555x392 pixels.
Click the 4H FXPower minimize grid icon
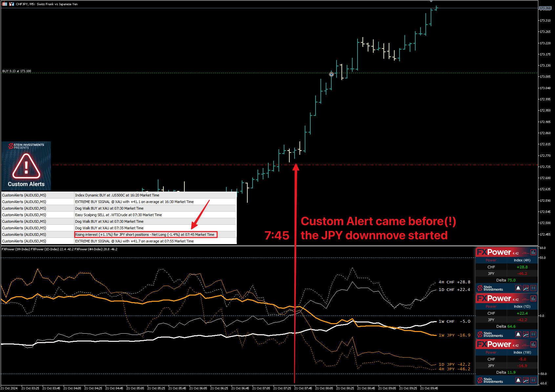(x=533, y=252)
